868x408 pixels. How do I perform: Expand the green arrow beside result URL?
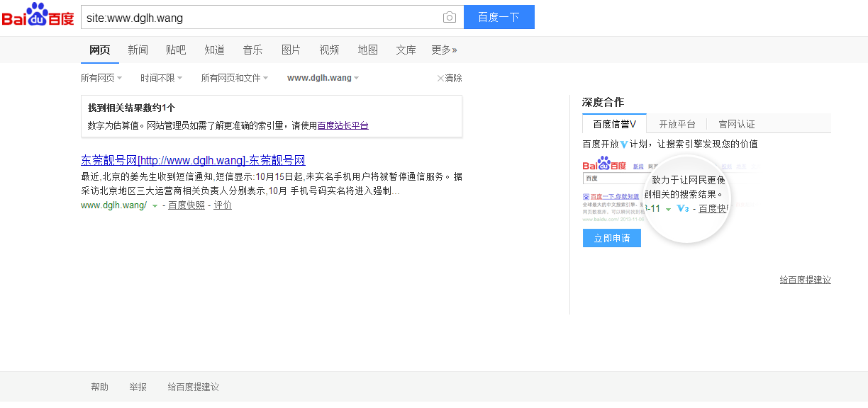[x=155, y=206]
